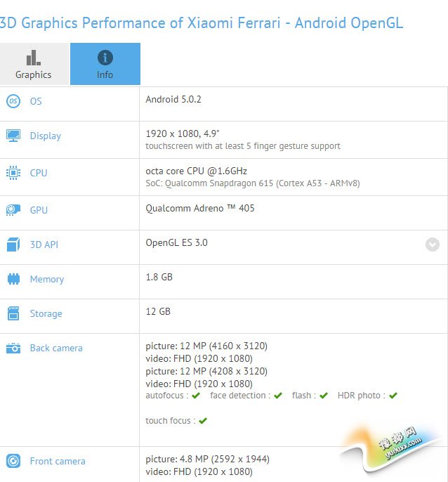This screenshot has width=448, height=482.
Task: Click the Front camera icon
Action: [13, 461]
